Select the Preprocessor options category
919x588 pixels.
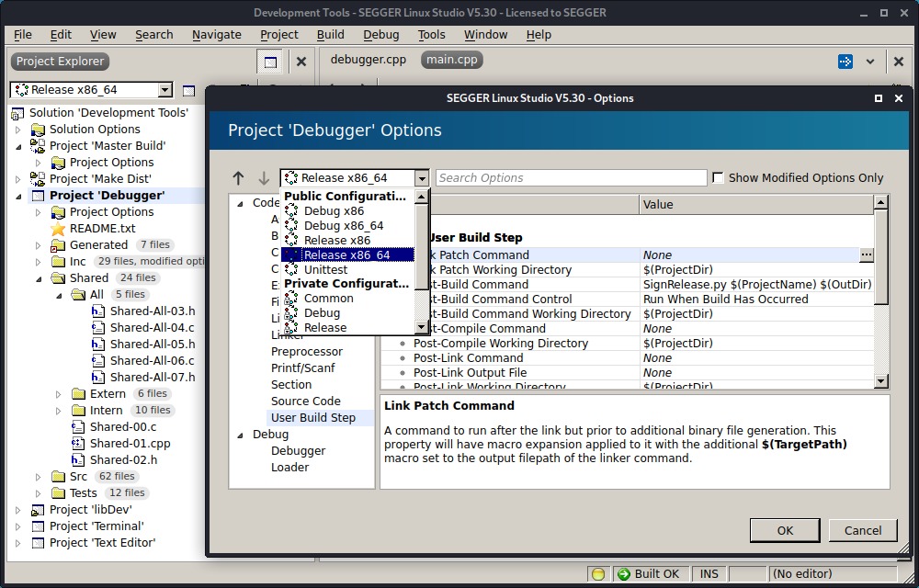pyautogui.click(x=307, y=351)
